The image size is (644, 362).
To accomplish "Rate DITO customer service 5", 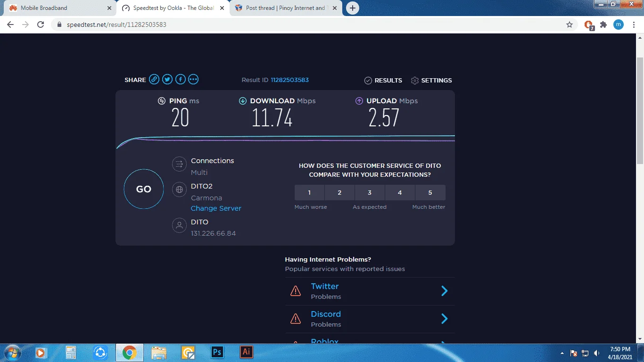I will tap(430, 192).
